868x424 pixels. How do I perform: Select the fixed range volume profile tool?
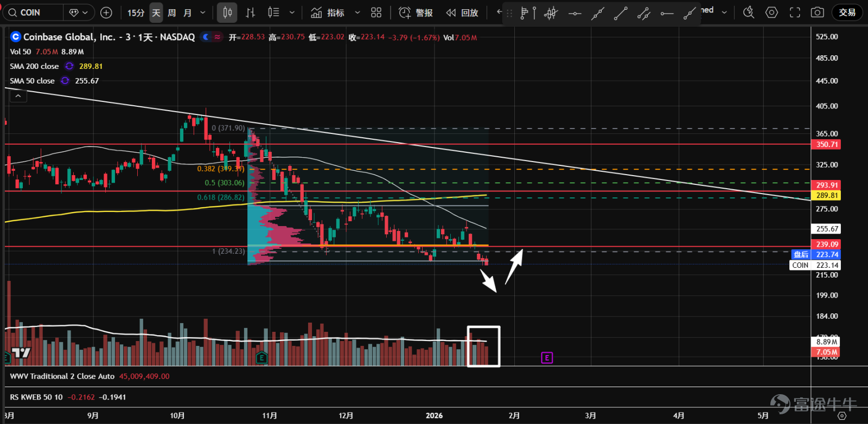point(527,13)
